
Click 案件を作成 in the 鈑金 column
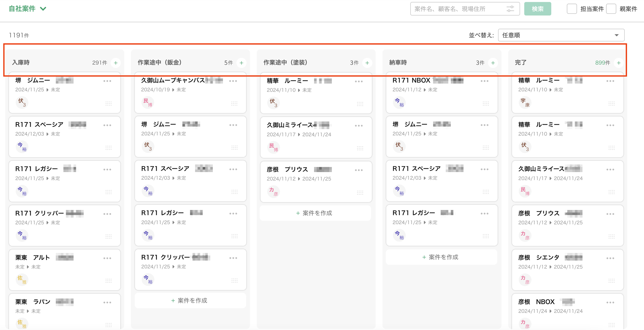[190, 300]
